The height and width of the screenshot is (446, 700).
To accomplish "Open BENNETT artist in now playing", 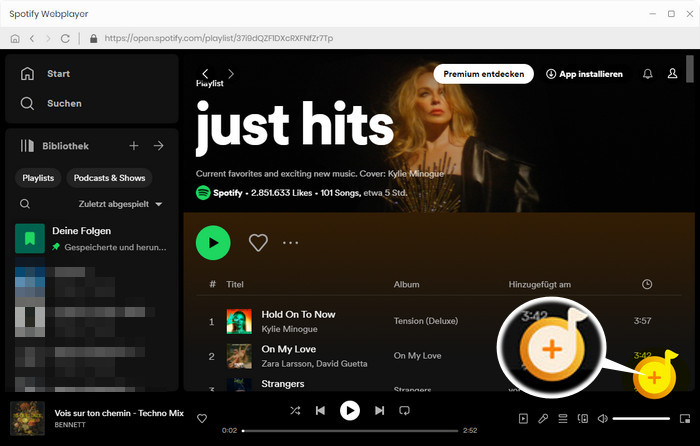I will click(70, 425).
